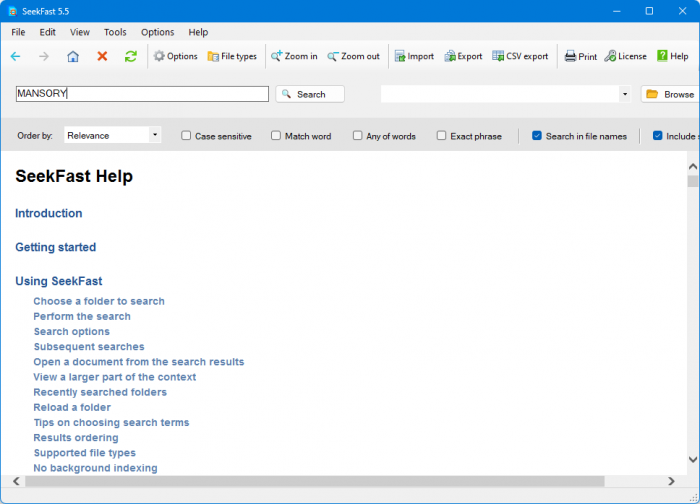
Task: Open Perform the search link
Action: pos(82,317)
